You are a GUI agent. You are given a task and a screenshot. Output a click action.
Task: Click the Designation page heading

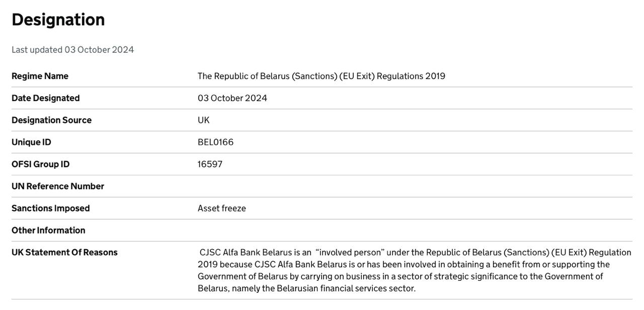[x=58, y=20]
